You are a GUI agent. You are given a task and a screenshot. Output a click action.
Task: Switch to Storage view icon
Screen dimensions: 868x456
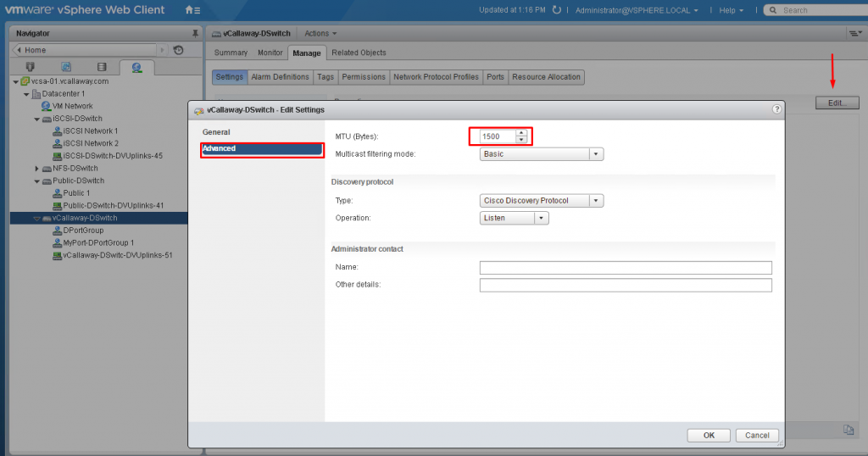point(102,67)
